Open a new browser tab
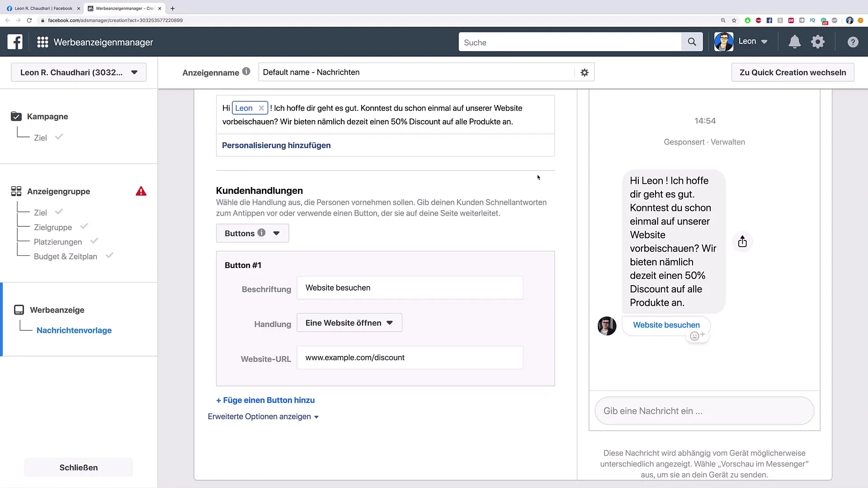The height and width of the screenshot is (488, 868). point(173,8)
